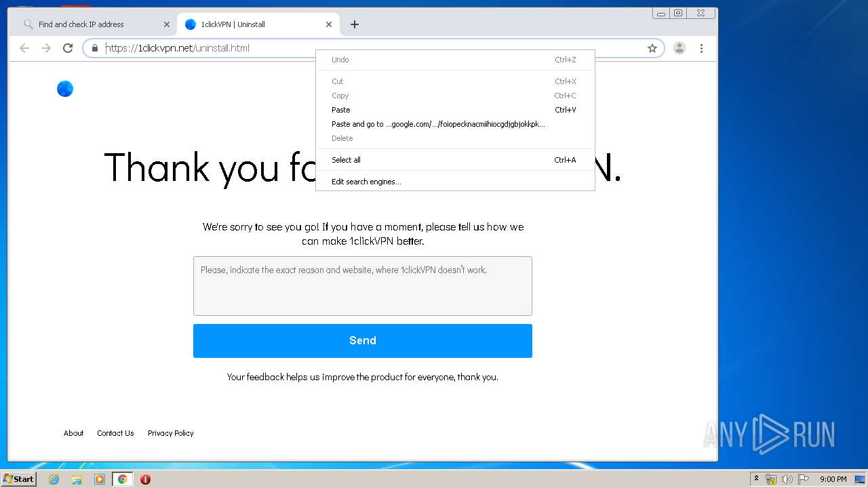Click the feedback reason text area
868x488 pixels.
pyautogui.click(x=363, y=286)
